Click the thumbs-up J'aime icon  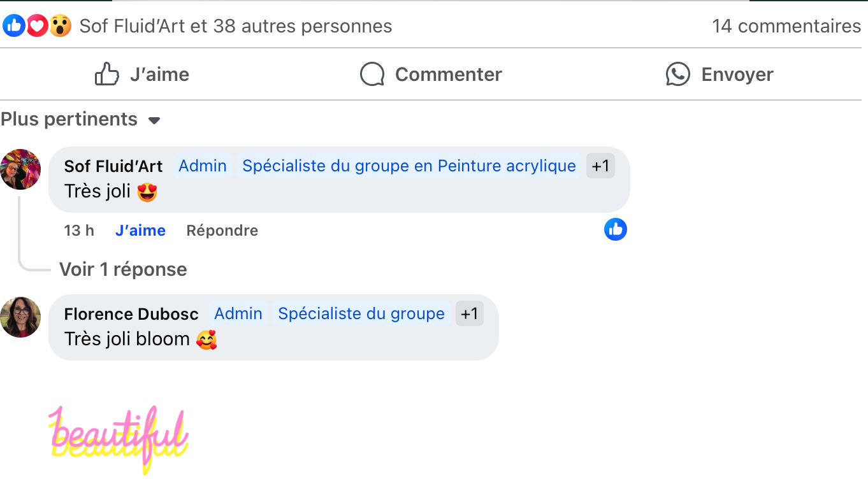[107, 75]
